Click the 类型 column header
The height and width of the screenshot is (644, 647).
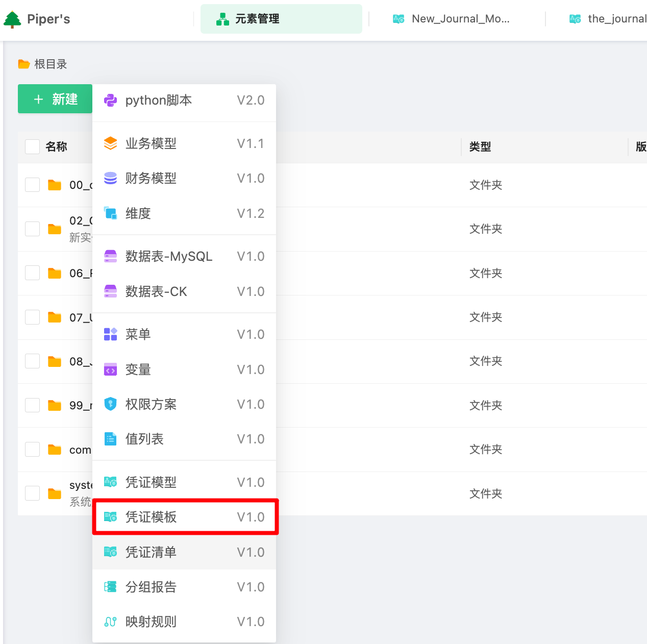(480, 147)
